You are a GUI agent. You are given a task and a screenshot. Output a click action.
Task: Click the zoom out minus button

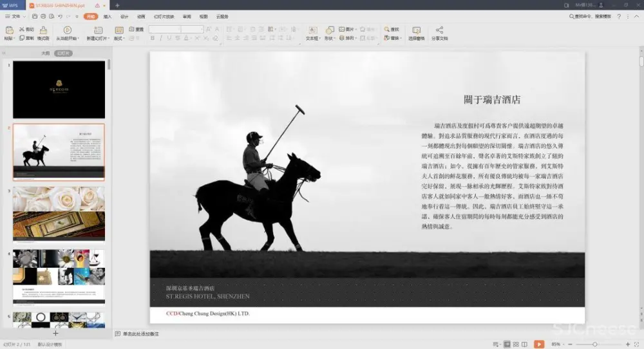[570, 344]
